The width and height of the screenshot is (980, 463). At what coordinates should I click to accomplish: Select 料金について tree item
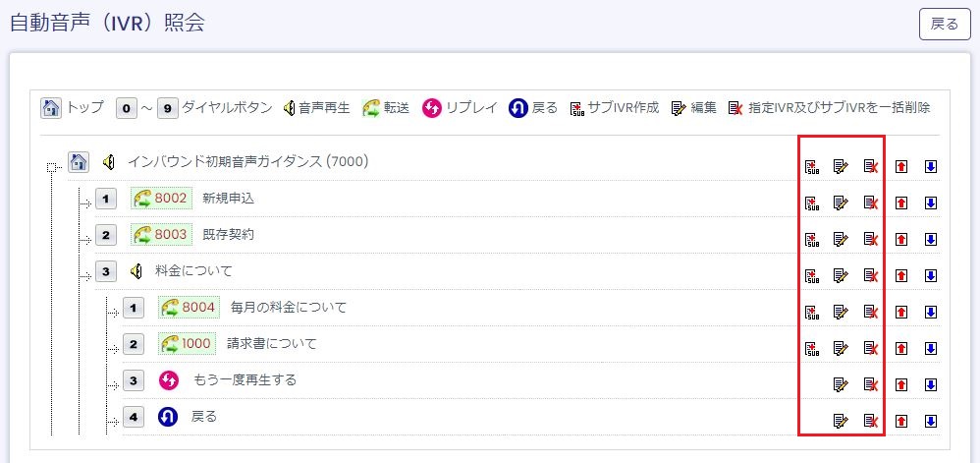(x=193, y=270)
